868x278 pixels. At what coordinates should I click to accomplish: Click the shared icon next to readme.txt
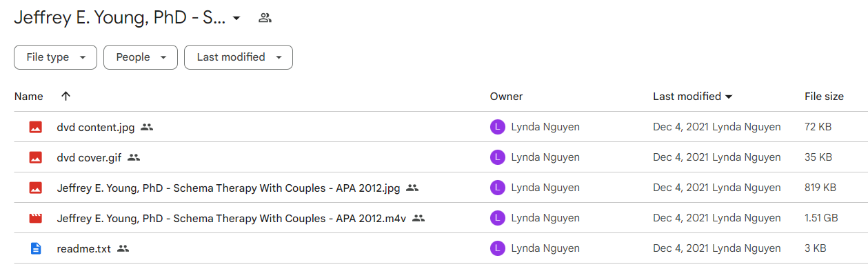pos(123,248)
